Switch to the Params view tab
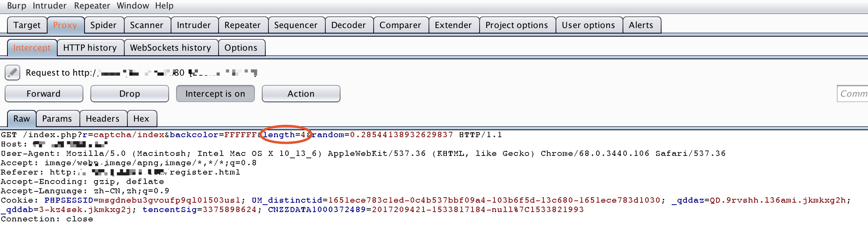The height and width of the screenshot is (230, 868). [x=57, y=119]
